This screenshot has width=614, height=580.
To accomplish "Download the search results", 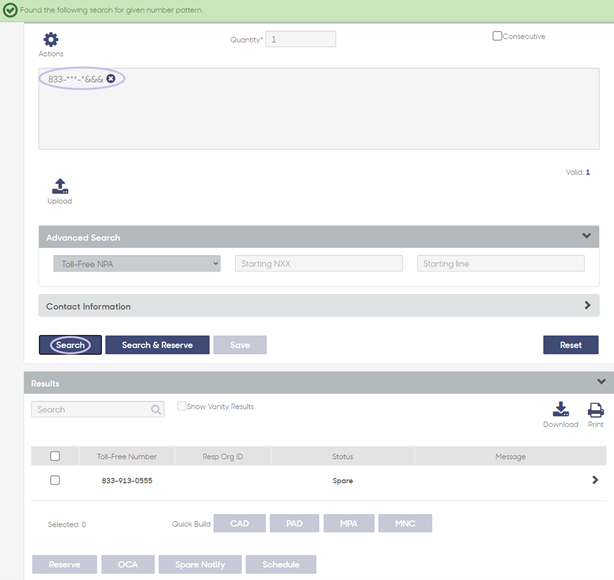I will pyautogui.click(x=561, y=409).
